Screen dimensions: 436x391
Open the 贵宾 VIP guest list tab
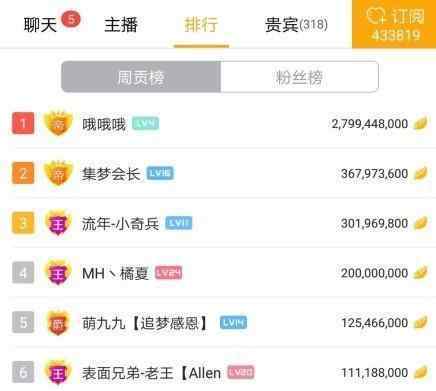coord(296,25)
